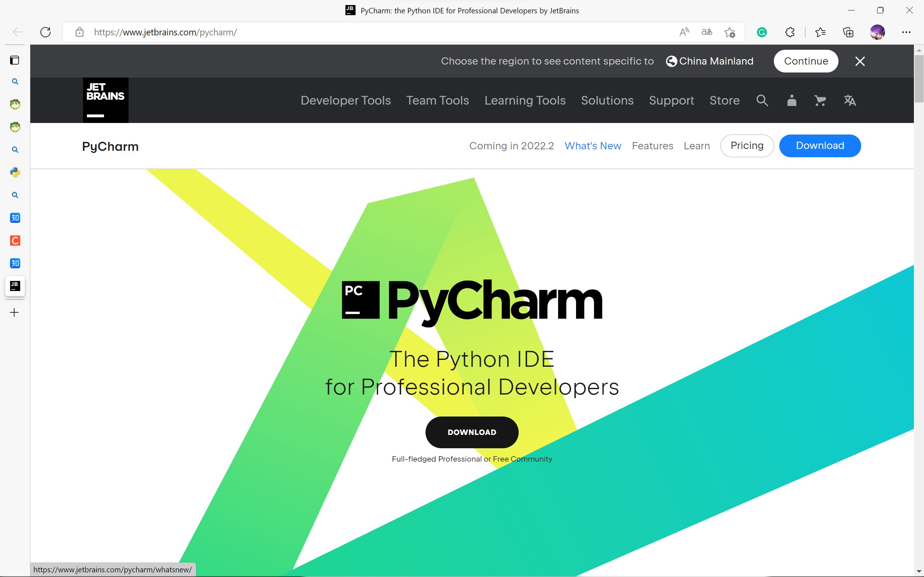Click the language selector icon in navbar
Viewport: 924px width, 577px height.
850,100
